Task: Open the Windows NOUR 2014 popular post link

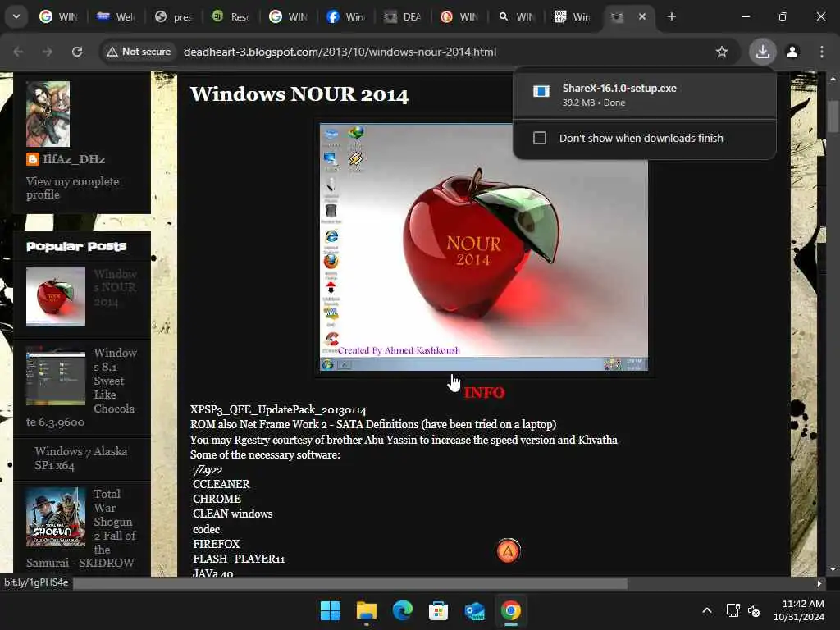Action: pos(115,288)
